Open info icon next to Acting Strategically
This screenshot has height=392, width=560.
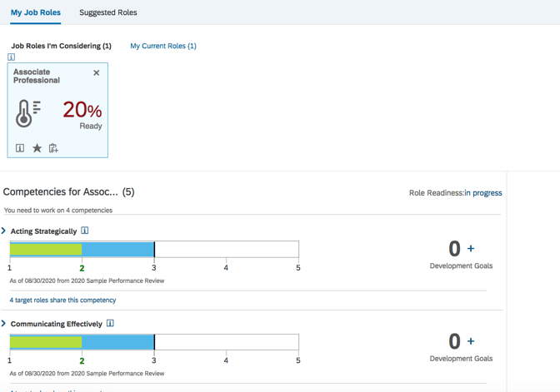point(85,231)
